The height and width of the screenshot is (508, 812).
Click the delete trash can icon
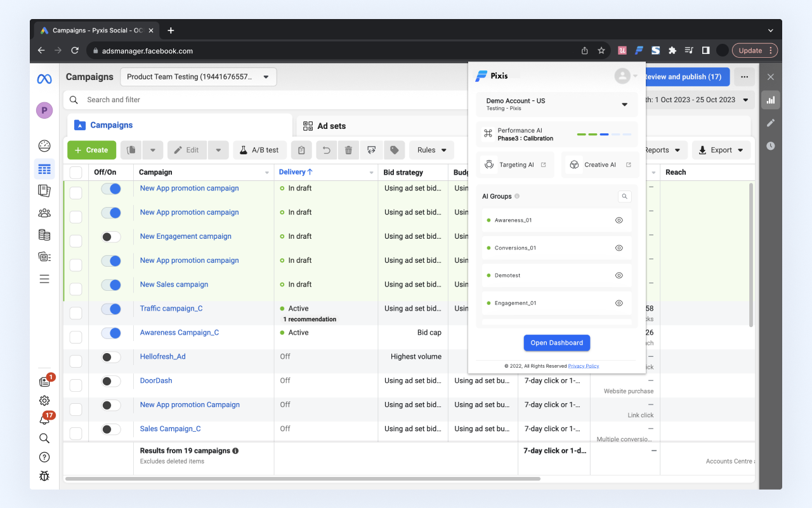click(348, 150)
